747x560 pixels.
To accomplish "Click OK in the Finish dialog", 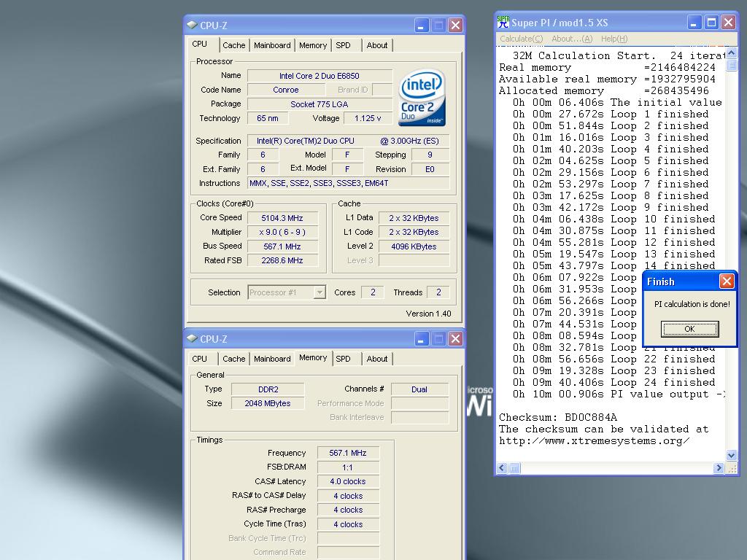I will [x=689, y=329].
